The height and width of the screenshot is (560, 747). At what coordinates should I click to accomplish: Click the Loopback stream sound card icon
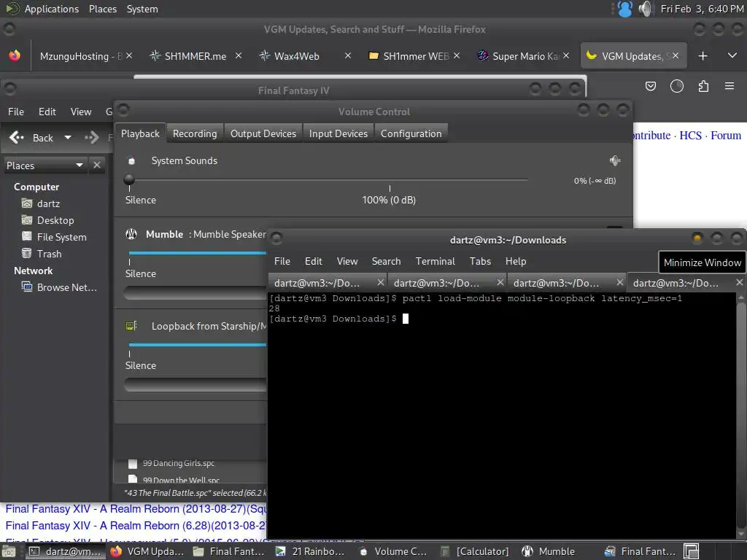131,326
